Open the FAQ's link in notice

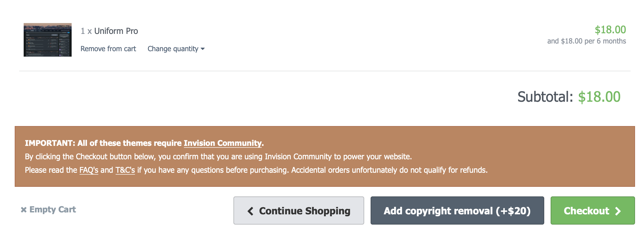[x=89, y=170]
